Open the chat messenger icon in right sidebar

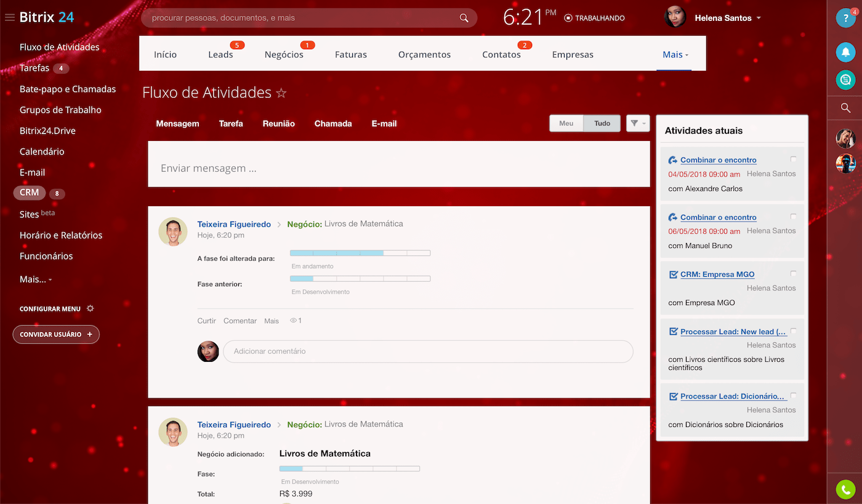click(x=846, y=79)
